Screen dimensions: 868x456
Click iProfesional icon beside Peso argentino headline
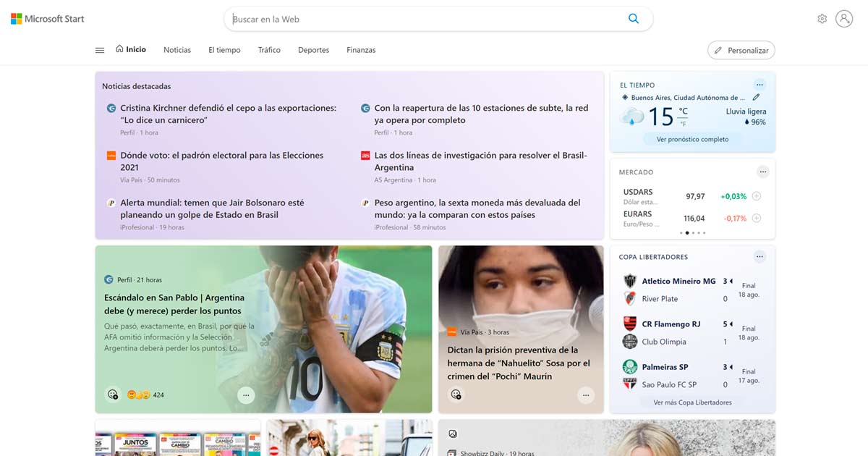click(366, 203)
